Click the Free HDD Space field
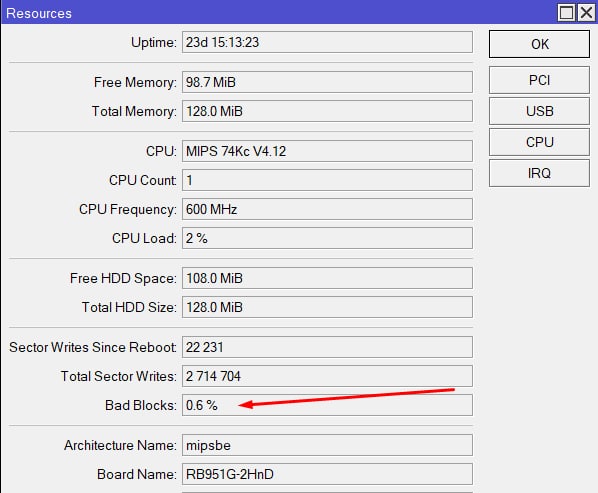The width and height of the screenshot is (598, 493). click(x=327, y=278)
